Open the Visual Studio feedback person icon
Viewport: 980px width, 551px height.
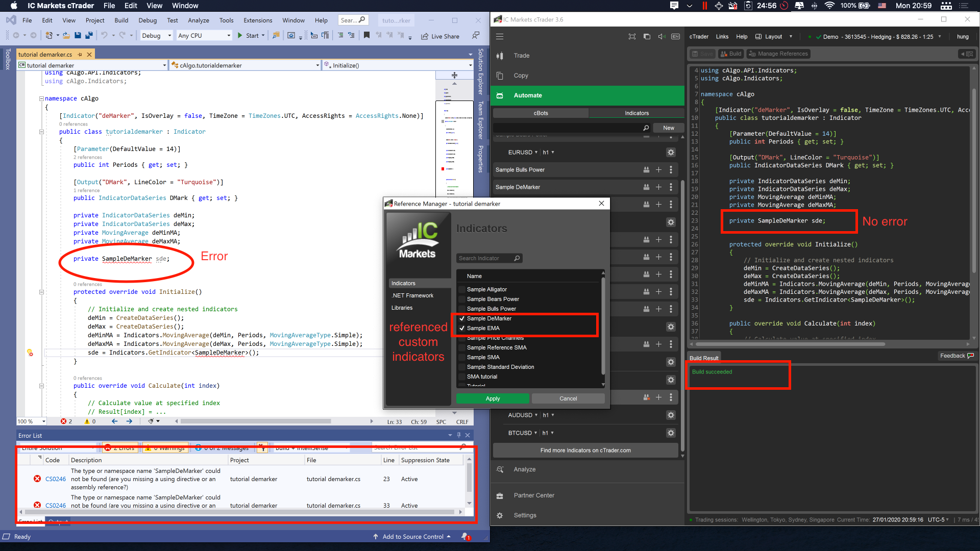point(476,35)
